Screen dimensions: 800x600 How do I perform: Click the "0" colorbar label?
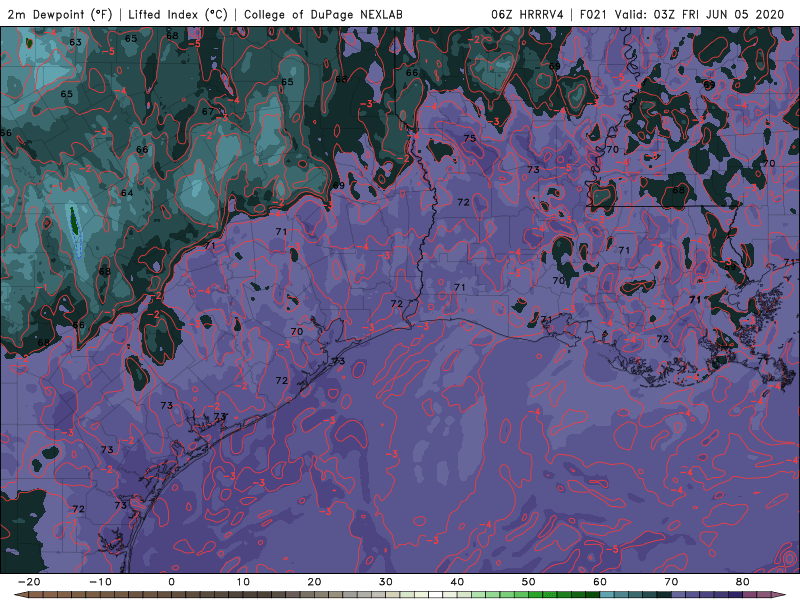coord(171,582)
